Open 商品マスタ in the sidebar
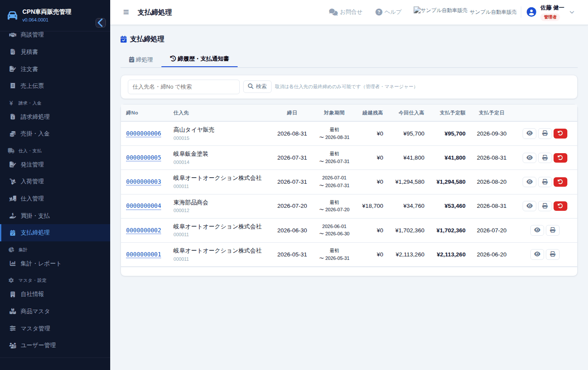Viewport: 588px width, 370px height. (x=55, y=311)
